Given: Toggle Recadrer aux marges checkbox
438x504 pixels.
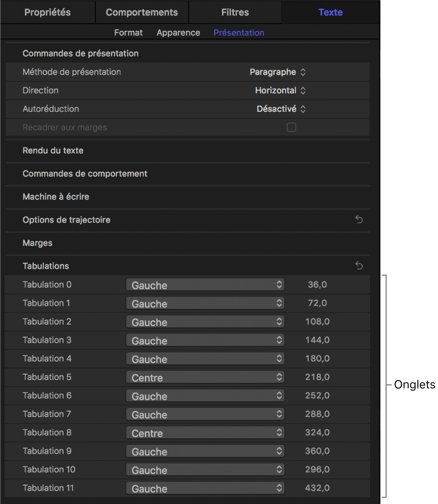Looking at the screenshot, I should click(x=291, y=128).
